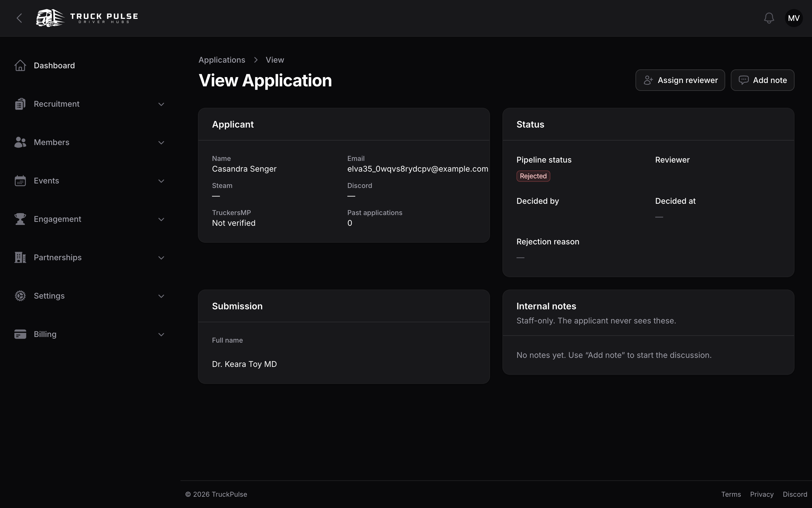Expand the Events chevron

tap(161, 181)
